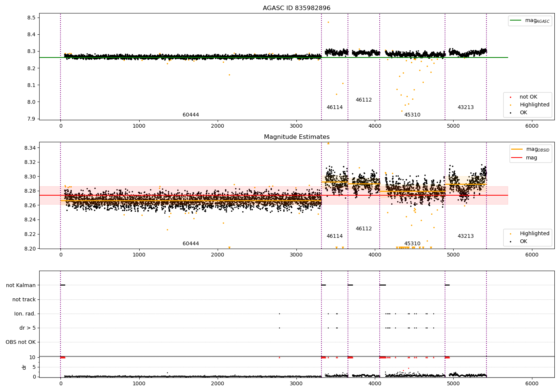Click obsid label 60444 in the AGASC ID plot

pyautogui.click(x=191, y=115)
